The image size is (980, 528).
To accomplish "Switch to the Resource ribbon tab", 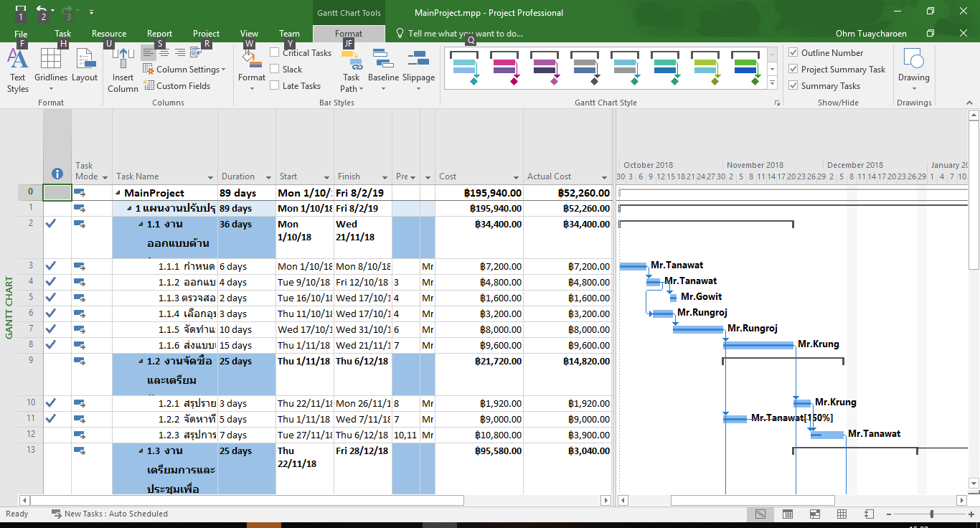I will [x=109, y=34].
